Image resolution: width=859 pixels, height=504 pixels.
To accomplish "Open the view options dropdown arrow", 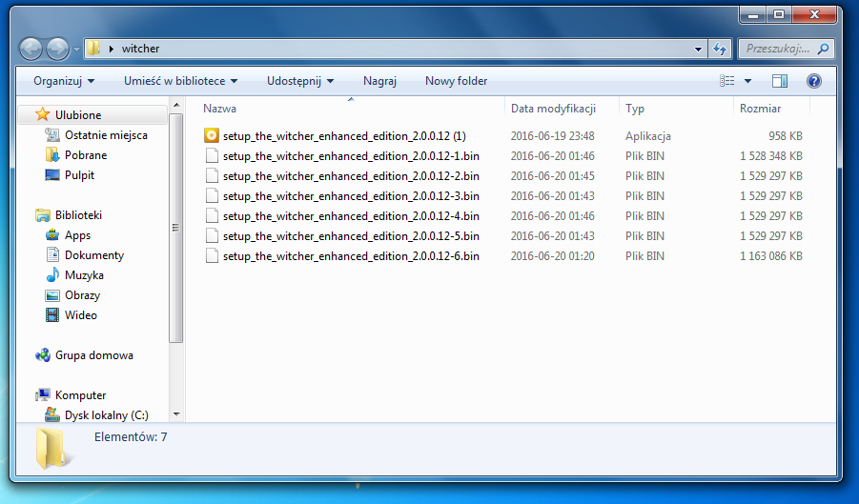I will 747,81.
